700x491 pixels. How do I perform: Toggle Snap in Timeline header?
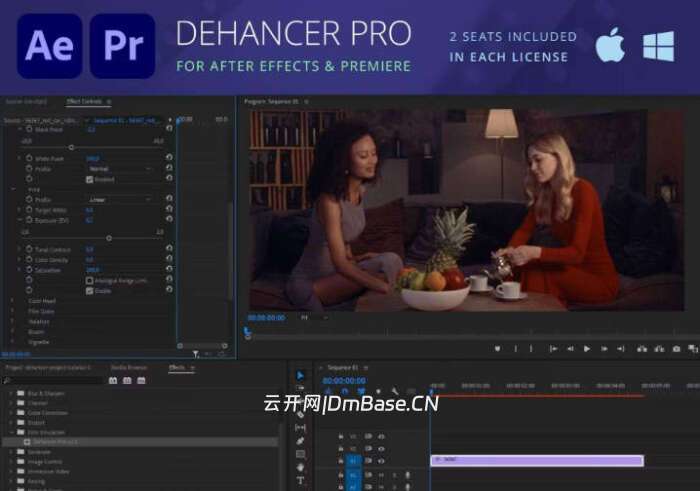(x=344, y=391)
